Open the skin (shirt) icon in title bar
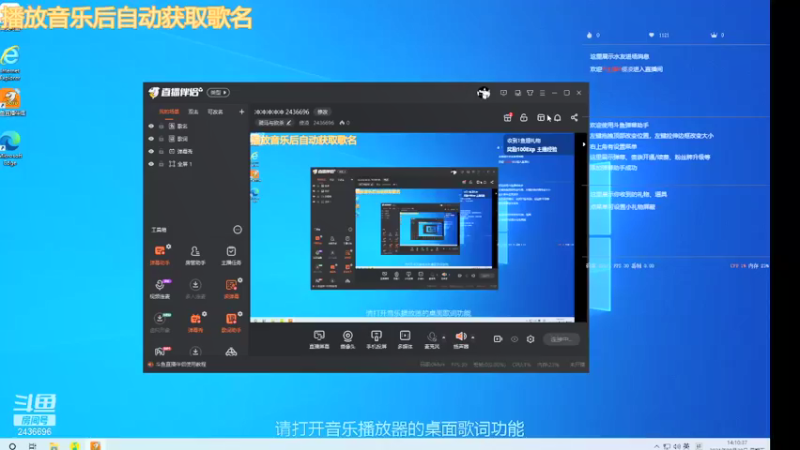The width and height of the screenshot is (800, 450). pos(530,93)
